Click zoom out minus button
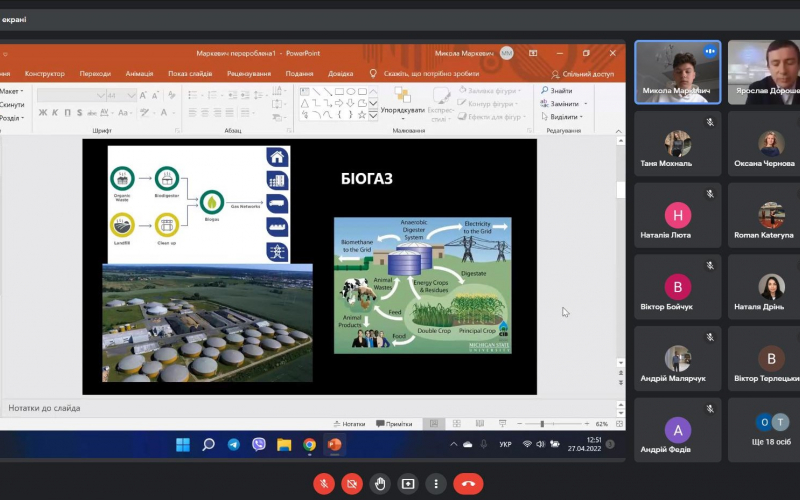The height and width of the screenshot is (500, 800). pos(520,424)
